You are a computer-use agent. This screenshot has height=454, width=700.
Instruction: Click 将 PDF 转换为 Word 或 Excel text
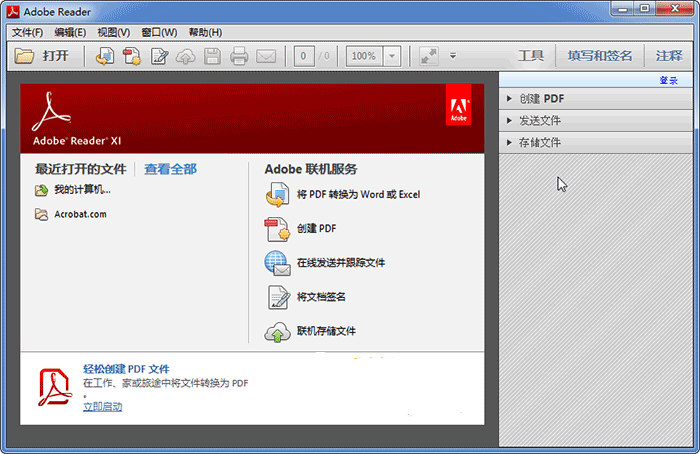pos(358,195)
